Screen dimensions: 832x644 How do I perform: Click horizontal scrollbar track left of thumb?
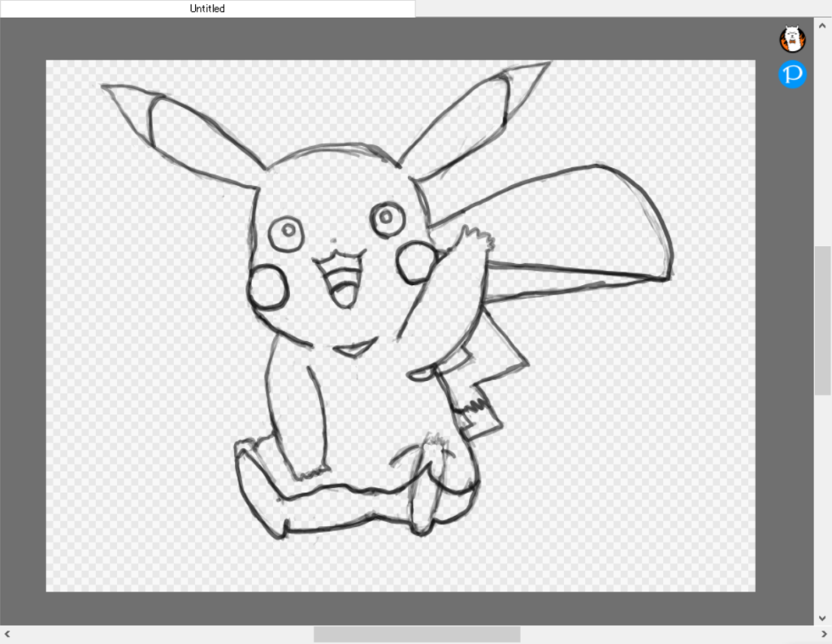tap(162, 633)
